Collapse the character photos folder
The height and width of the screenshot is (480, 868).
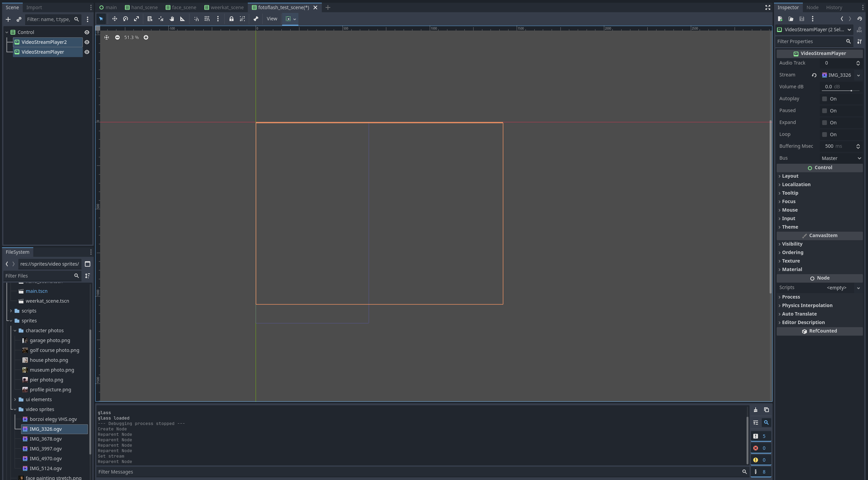tap(15, 331)
